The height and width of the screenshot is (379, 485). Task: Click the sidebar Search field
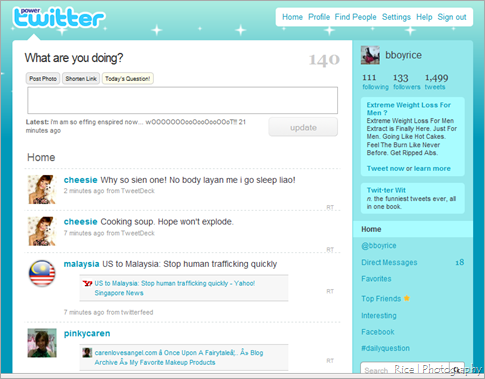point(405,369)
